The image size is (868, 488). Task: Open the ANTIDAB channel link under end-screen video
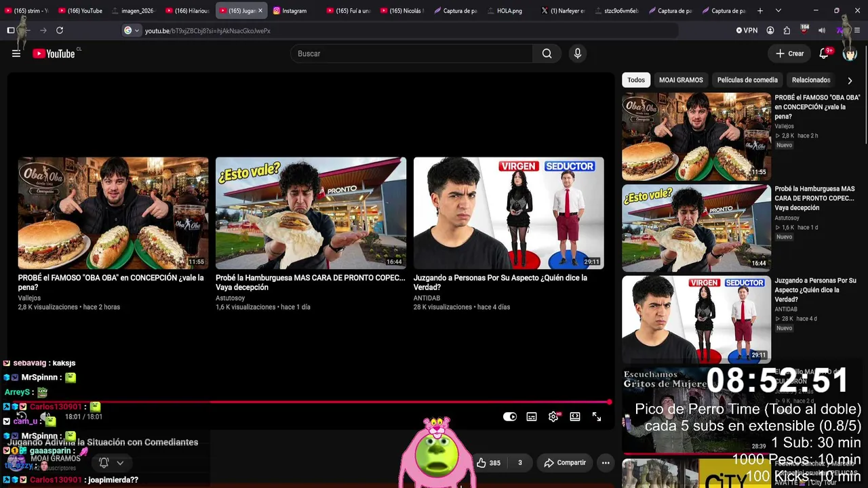pyautogui.click(x=427, y=298)
